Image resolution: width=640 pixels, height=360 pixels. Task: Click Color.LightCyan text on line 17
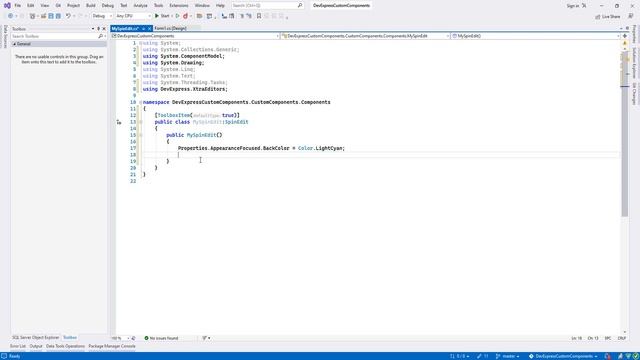[x=321, y=148]
